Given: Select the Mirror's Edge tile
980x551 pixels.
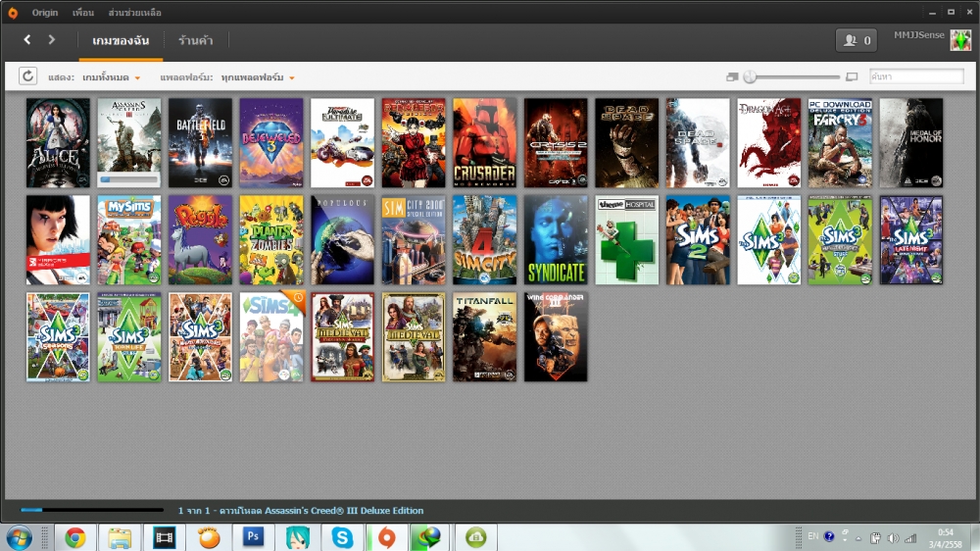Looking at the screenshot, I should click(58, 240).
